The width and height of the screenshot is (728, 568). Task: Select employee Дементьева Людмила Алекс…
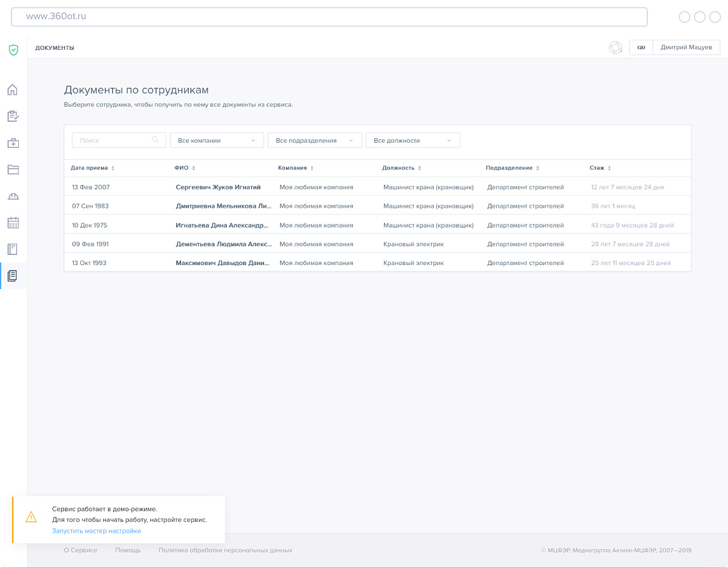tap(224, 244)
